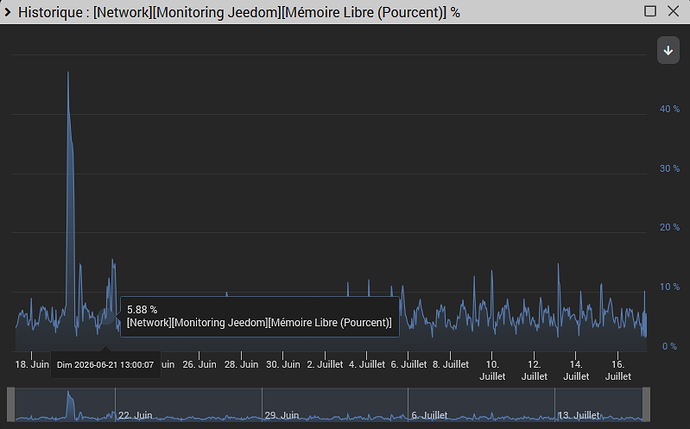Click the download arrow button on chart
The width and height of the screenshot is (690, 429).
(x=668, y=51)
